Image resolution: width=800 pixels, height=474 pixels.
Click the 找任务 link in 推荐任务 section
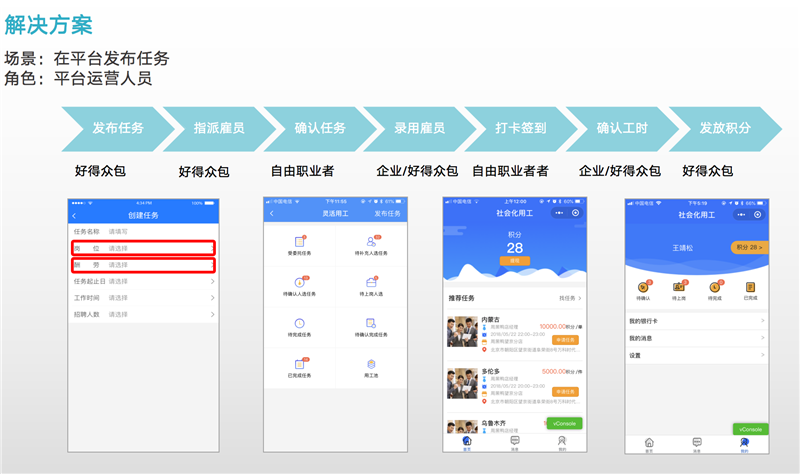570,298
